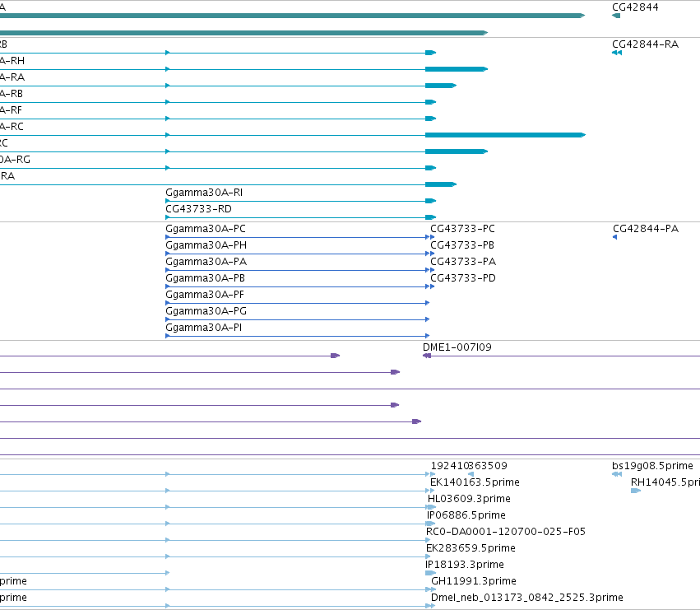Select the Ggamma30A-PA protein feature
This screenshot has height=610, width=700.
click(x=297, y=270)
